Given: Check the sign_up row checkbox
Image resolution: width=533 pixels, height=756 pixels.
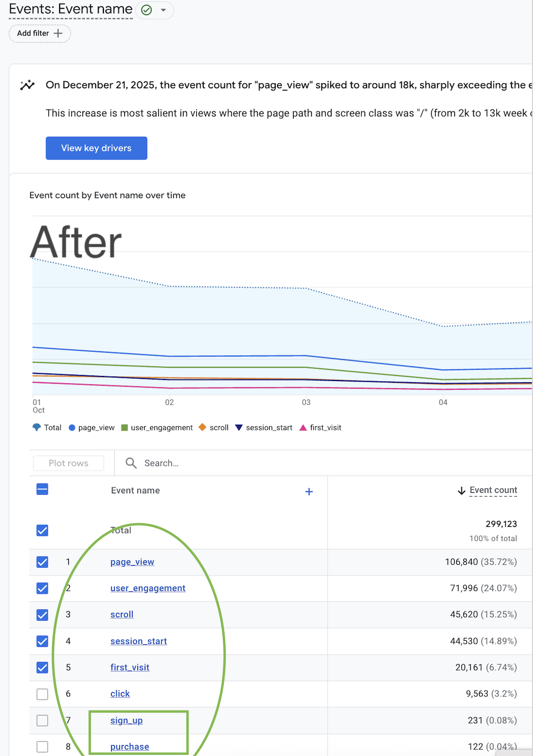Looking at the screenshot, I should pos(43,721).
